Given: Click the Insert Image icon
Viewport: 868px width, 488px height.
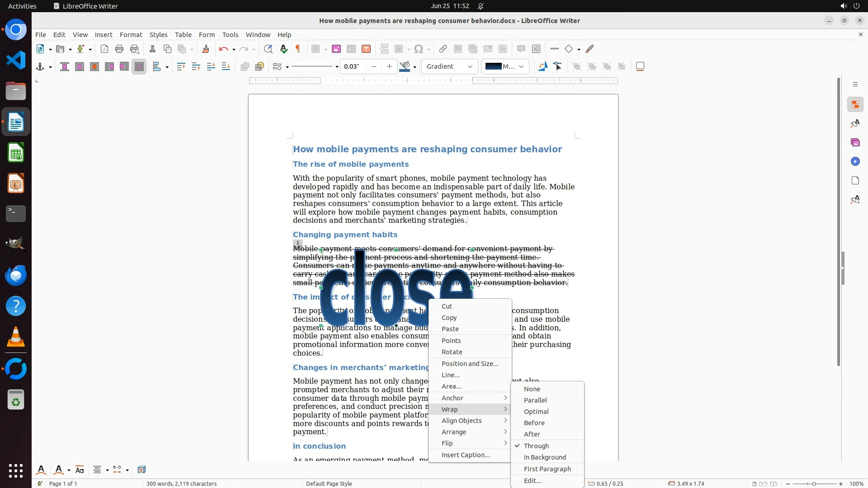Looking at the screenshot, I should click(336, 49).
